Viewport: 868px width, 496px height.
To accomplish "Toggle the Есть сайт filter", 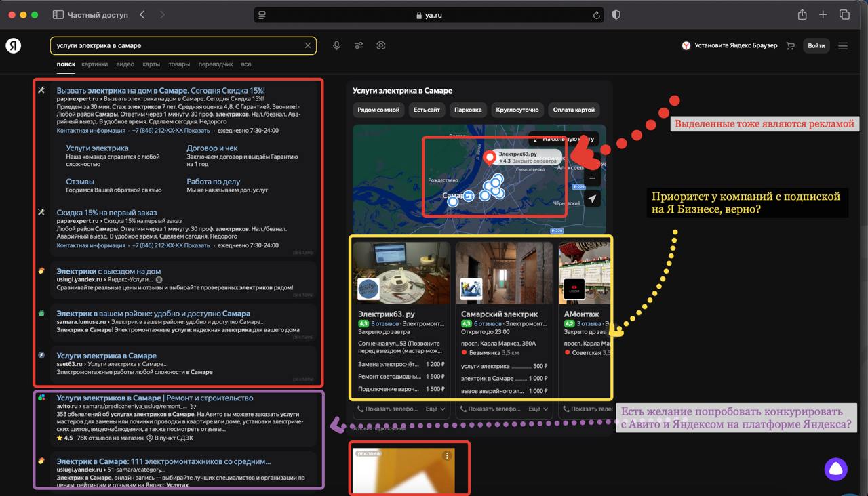I will [x=427, y=110].
